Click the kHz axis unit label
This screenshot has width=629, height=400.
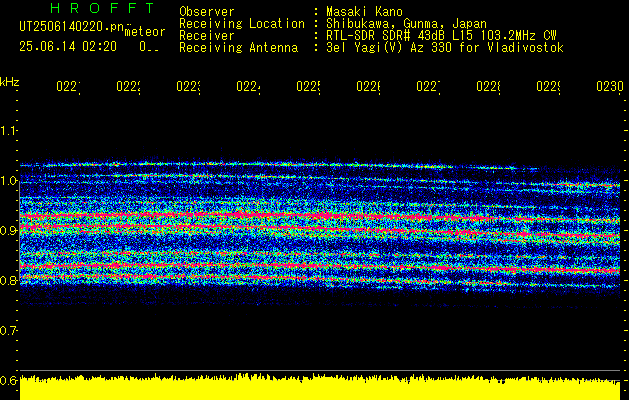(x=9, y=82)
